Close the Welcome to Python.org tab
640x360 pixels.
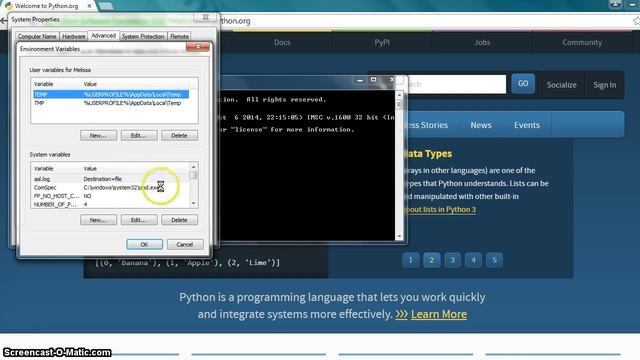tap(89, 6)
